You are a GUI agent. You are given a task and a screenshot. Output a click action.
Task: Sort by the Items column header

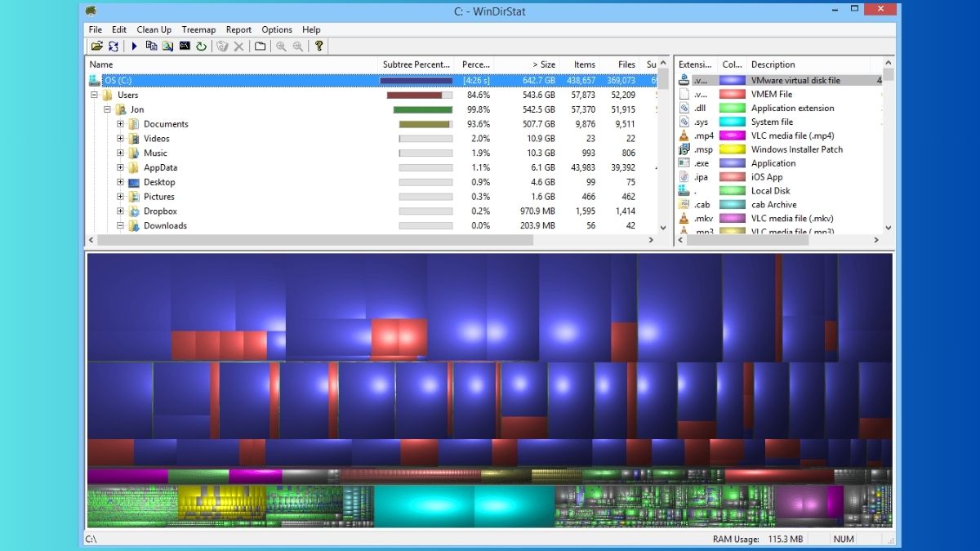coord(579,64)
